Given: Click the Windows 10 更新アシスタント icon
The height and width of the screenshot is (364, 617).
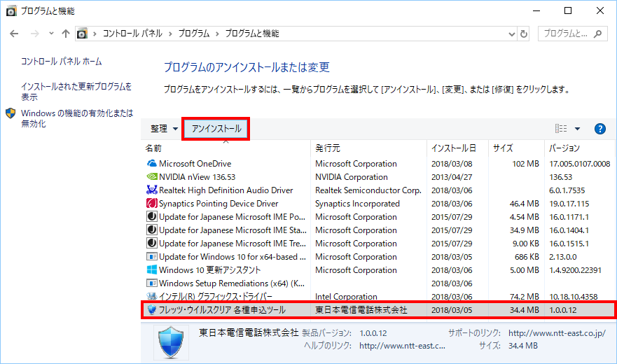Looking at the screenshot, I should 151,270.
